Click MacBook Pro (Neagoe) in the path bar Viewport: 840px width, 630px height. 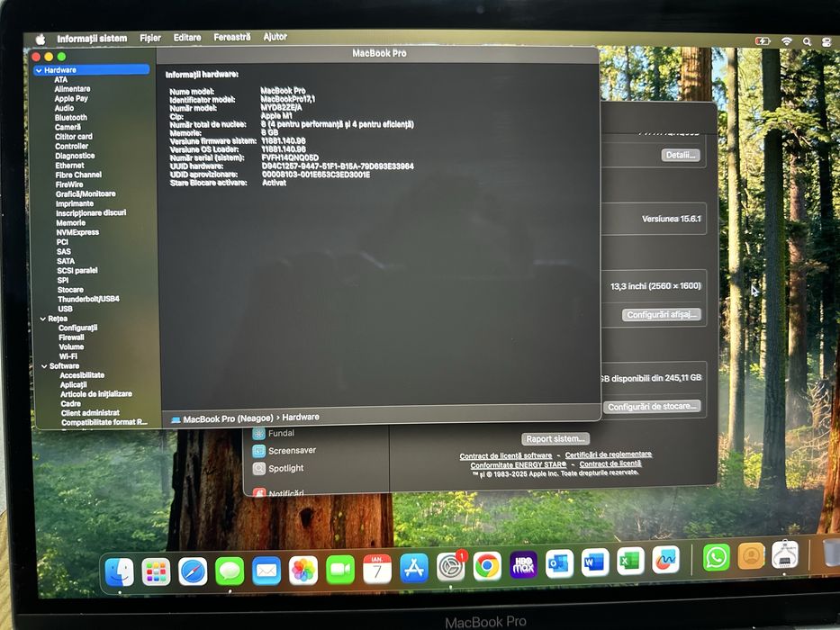[228, 418]
